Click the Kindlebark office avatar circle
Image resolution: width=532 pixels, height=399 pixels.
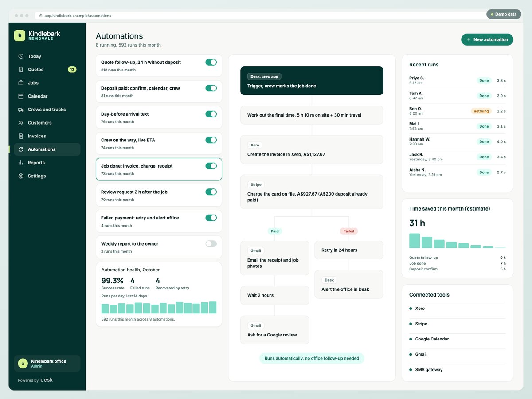pos(23,364)
